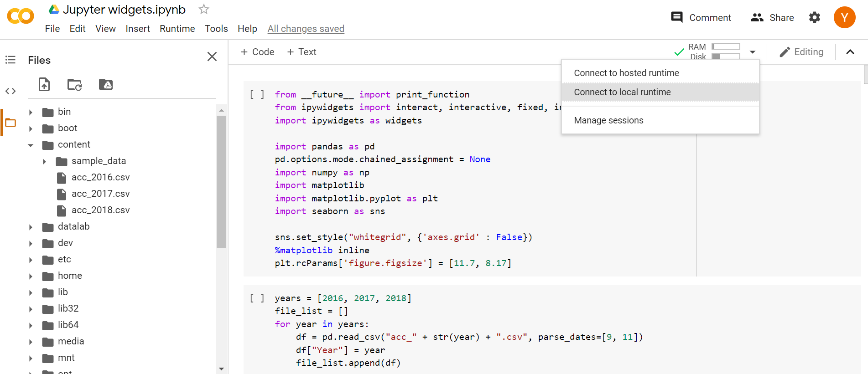Open the File menu
The width and height of the screenshot is (868, 374).
(x=52, y=29)
